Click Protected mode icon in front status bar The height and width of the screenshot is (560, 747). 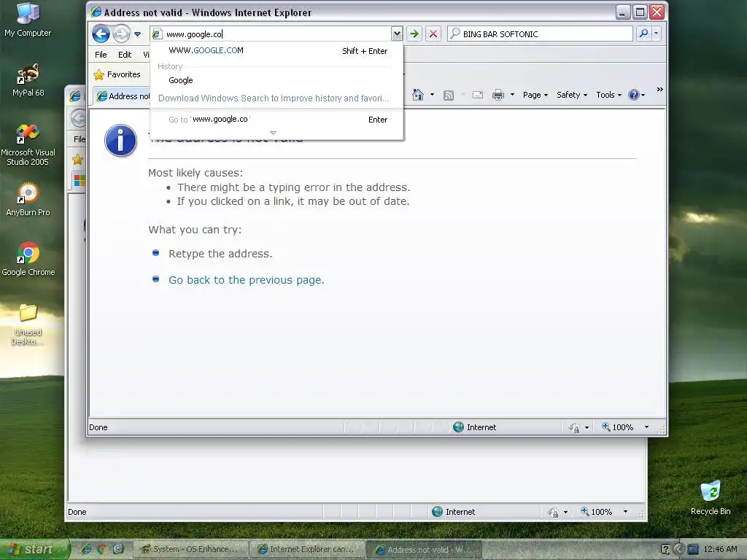[574, 427]
